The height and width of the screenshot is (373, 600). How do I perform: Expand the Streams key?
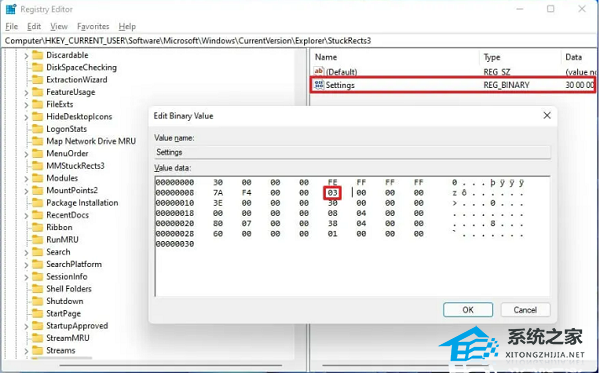(x=26, y=351)
